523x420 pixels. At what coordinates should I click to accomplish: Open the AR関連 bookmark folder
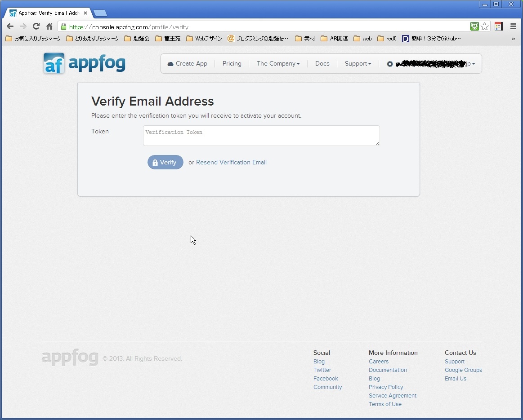pyautogui.click(x=334, y=39)
